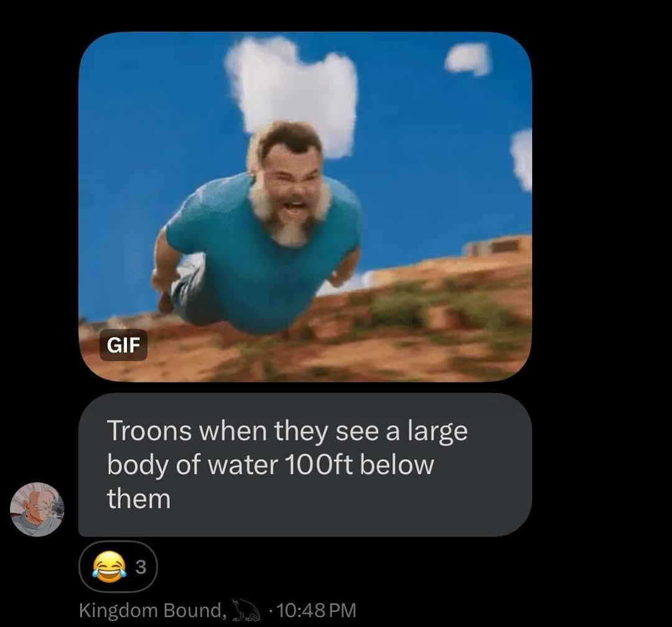
Task: Select the gray text message bubble
Action: (305, 465)
